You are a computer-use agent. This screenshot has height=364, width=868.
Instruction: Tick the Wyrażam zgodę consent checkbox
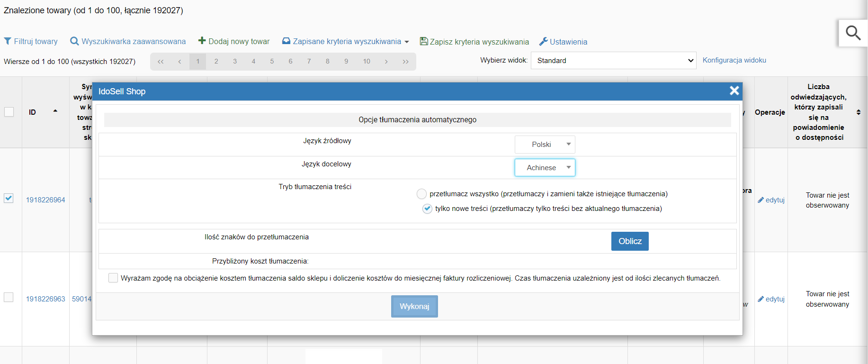[x=113, y=278]
